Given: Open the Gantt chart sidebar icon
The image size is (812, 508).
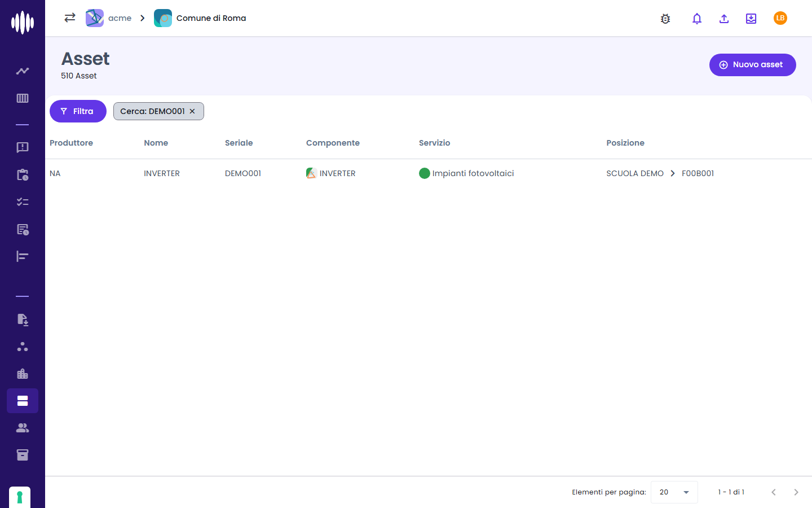Looking at the screenshot, I should pos(23,256).
